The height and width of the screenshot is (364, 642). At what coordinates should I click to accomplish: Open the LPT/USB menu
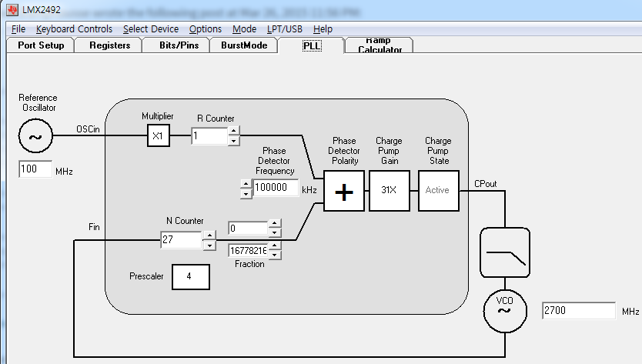pos(285,29)
